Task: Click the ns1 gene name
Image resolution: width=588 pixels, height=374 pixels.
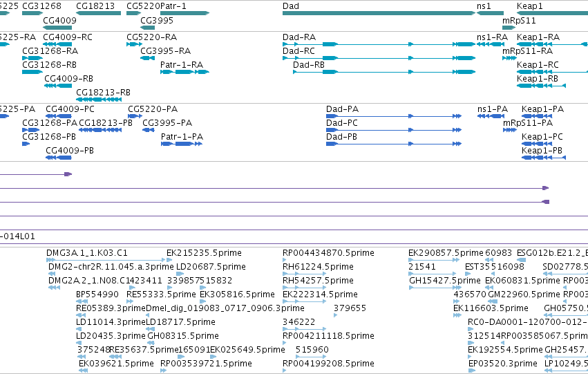Action: point(484,6)
